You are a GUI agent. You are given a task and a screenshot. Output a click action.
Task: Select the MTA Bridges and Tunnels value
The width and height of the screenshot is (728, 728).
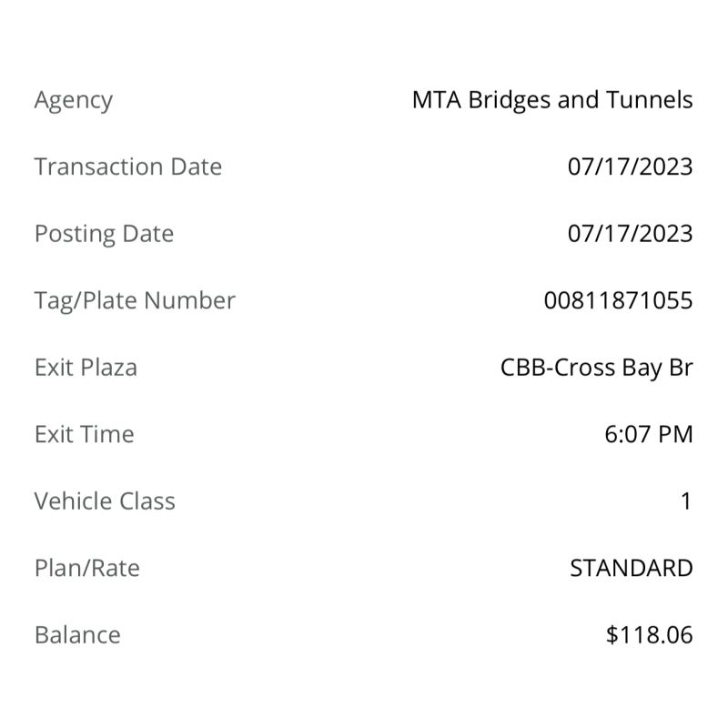click(552, 100)
